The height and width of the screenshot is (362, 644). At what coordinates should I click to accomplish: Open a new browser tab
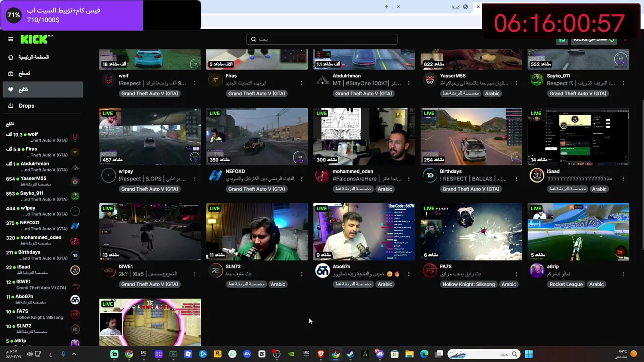point(386,7)
